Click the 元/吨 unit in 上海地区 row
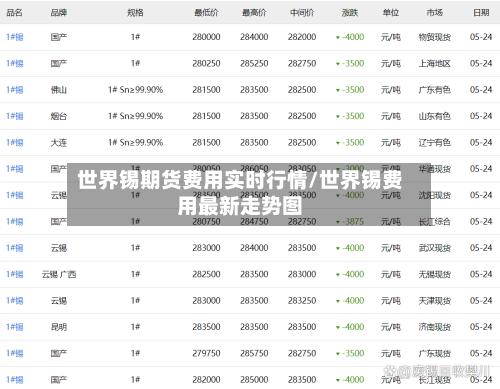Viewport: 500px width, 389px height. click(x=391, y=63)
